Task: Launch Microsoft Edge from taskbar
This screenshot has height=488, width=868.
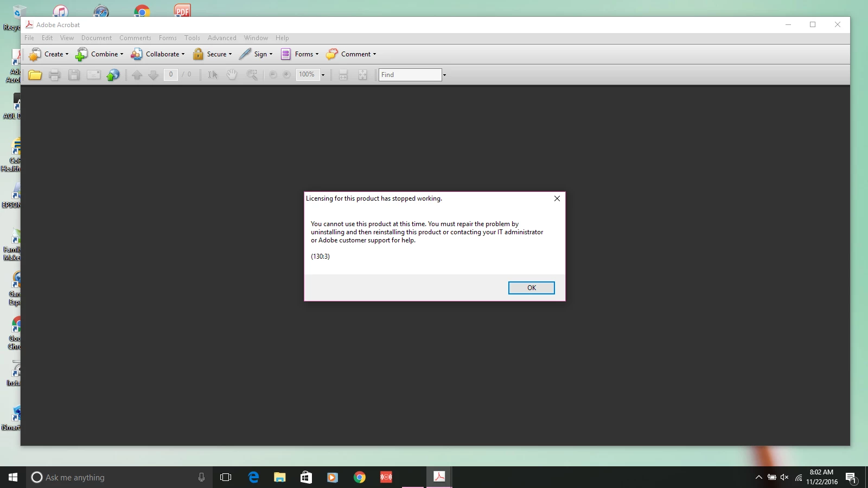Action: click(x=253, y=477)
